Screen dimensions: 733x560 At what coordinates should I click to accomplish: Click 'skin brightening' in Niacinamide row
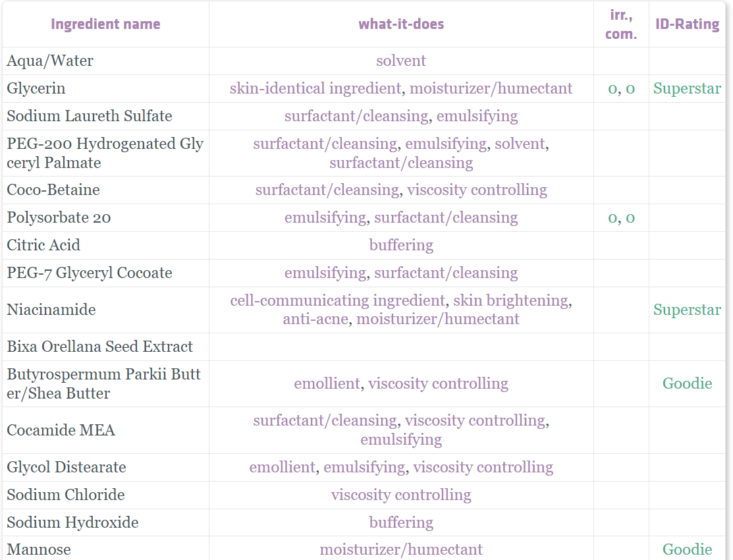(x=510, y=300)
